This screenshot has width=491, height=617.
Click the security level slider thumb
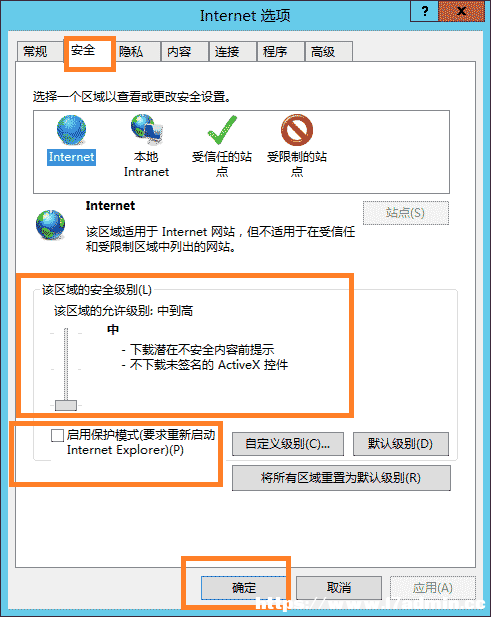pyautogui.click(x=66, y=405)
